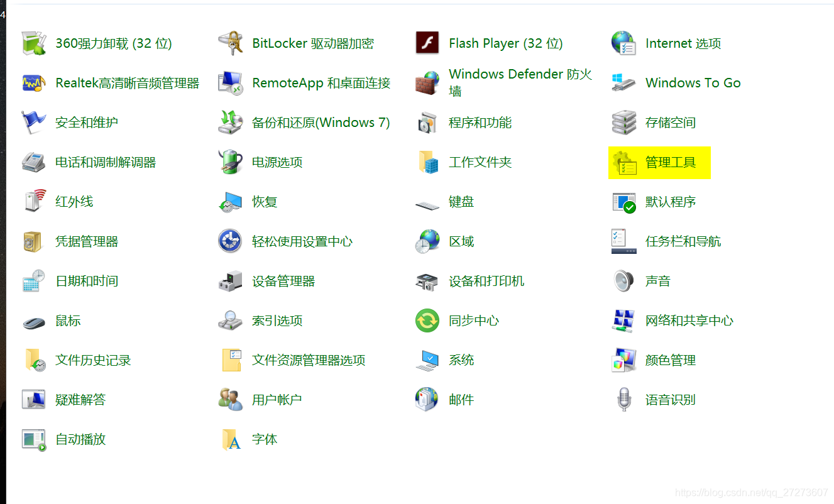Open the 工作文件夹 folder icon

[427, 162]
